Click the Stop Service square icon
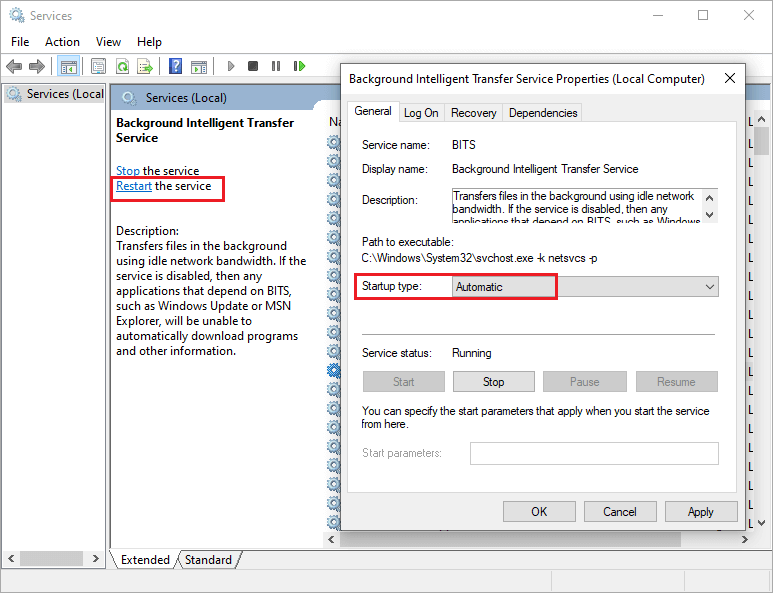Screen dimensions: 773x593 pyautogui.click(x=253, y=66)
